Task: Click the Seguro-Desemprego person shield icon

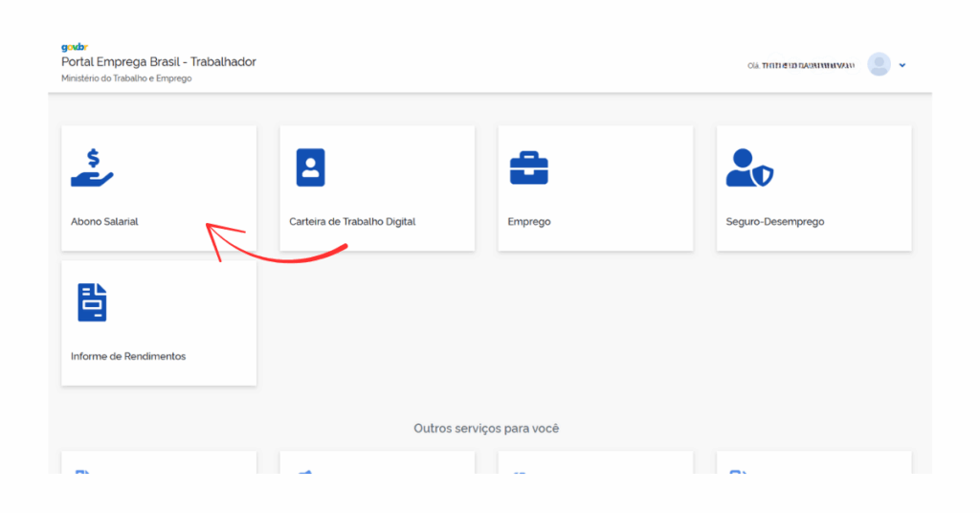Action: pos(748,168)
